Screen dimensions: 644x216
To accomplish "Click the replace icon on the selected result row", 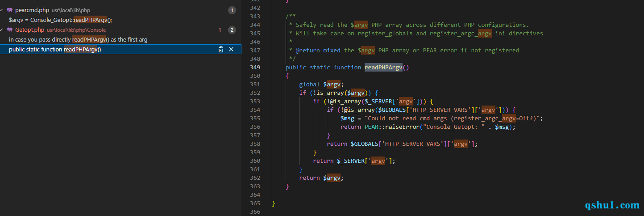I will coord(221,49).
